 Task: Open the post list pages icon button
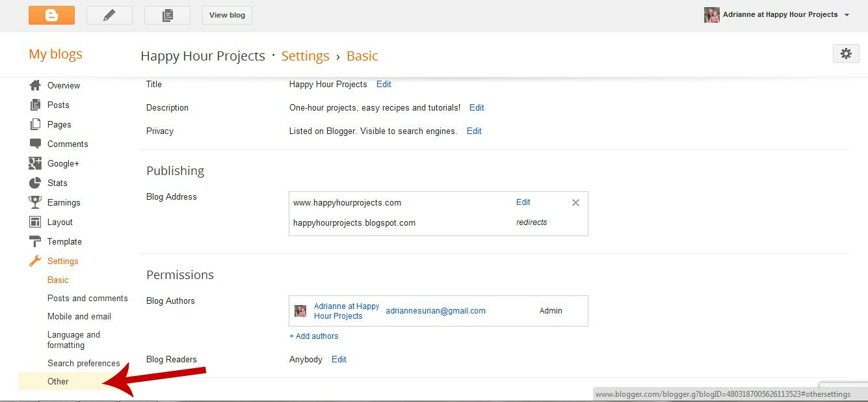[x=167, y=15]
